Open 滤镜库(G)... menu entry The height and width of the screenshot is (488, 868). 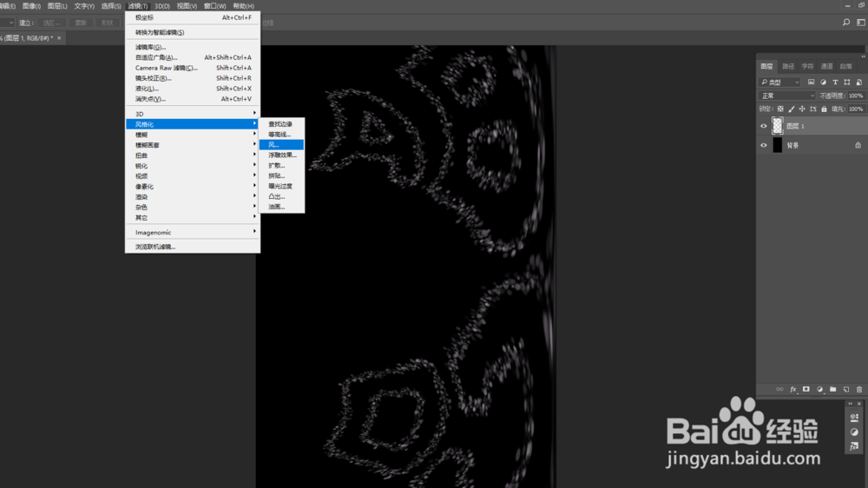(193, 47)
